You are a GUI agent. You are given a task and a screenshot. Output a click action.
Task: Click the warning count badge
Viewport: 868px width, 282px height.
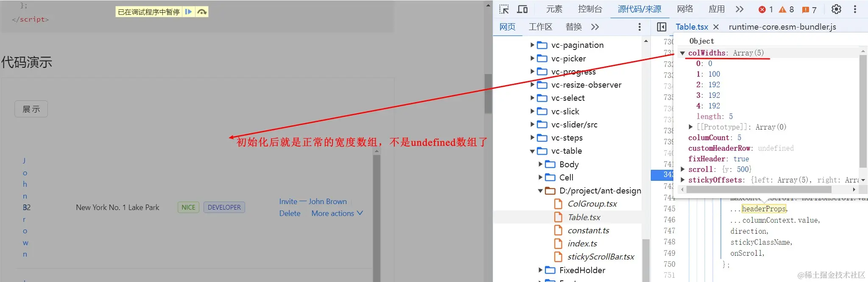787,9
